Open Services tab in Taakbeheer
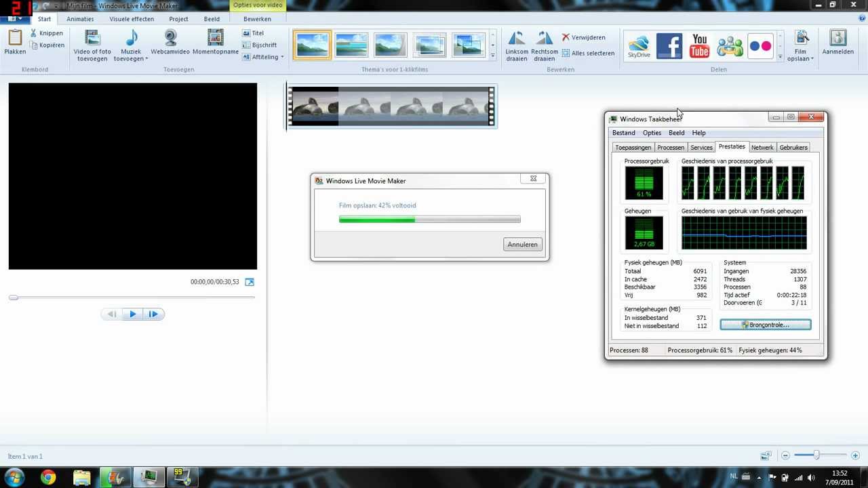The width and height of the screenshot is (868, 488). 701,147
